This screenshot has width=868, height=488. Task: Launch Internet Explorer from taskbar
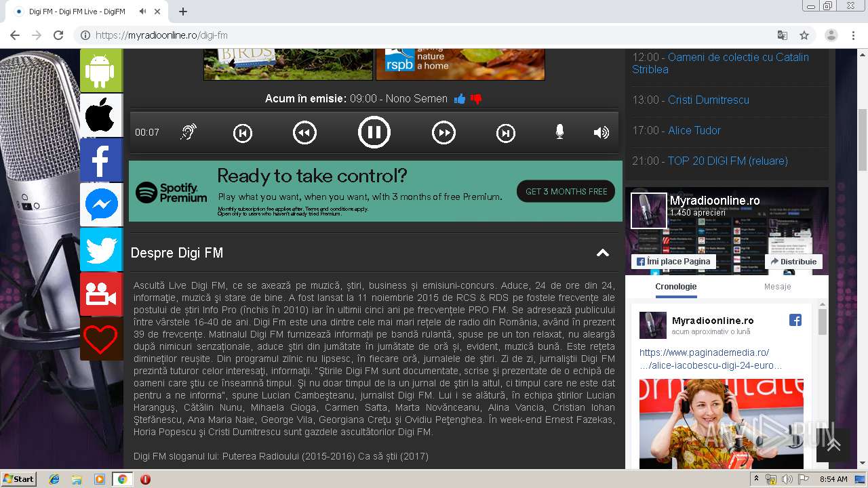(x=54, y=479)
